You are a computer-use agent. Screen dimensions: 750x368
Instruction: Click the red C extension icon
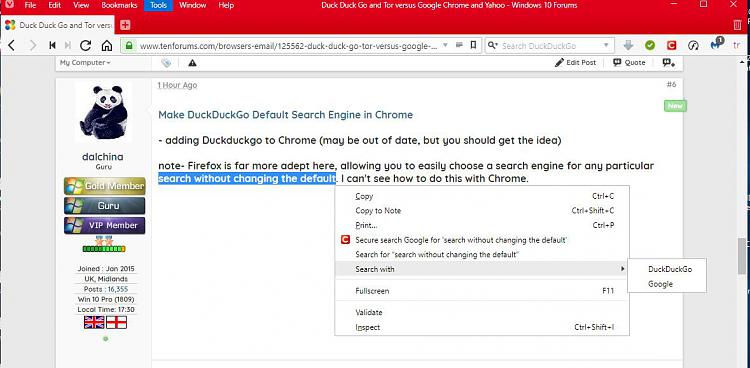click(x=672, y=45)
